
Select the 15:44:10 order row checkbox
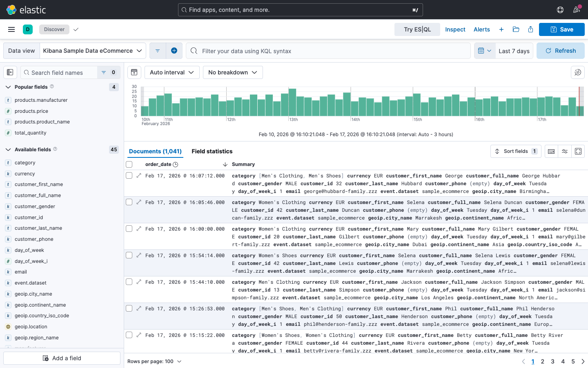(129, 282)
